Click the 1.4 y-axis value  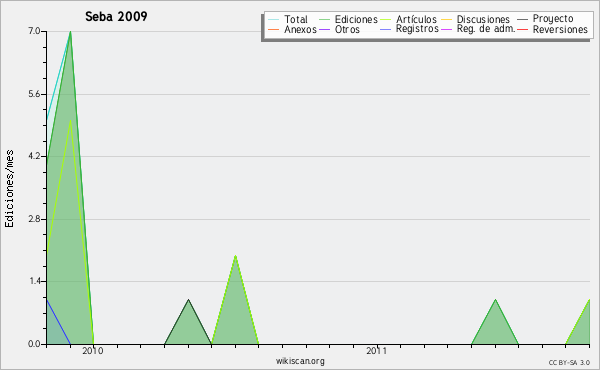tap(34, 281)
